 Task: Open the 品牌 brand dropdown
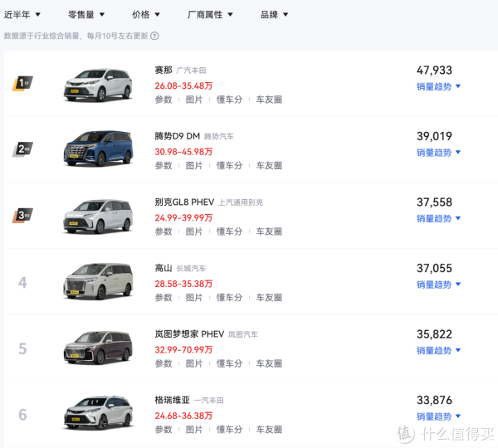pos(274,15)
